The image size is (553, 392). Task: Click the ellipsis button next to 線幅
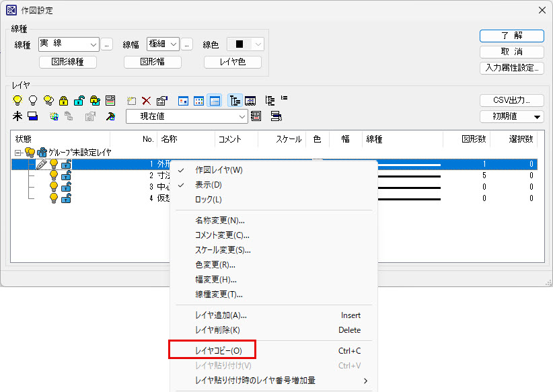point(186,44)
